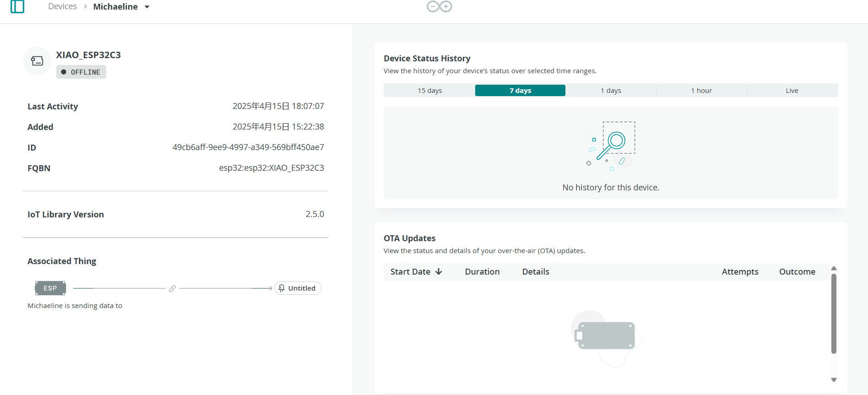Click the 'No history for this device.' message
Viewport: 868px width, 395px height.
(x=611, y=187)
